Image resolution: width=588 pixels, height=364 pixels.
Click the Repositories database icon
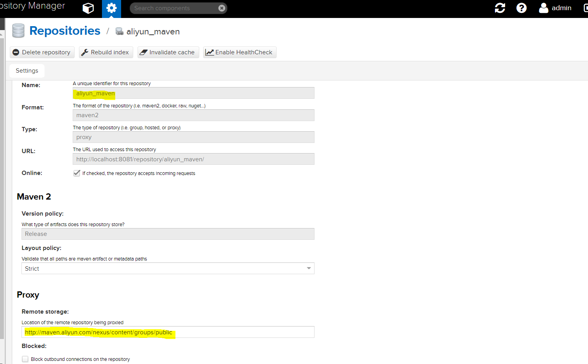pos(18,31)
